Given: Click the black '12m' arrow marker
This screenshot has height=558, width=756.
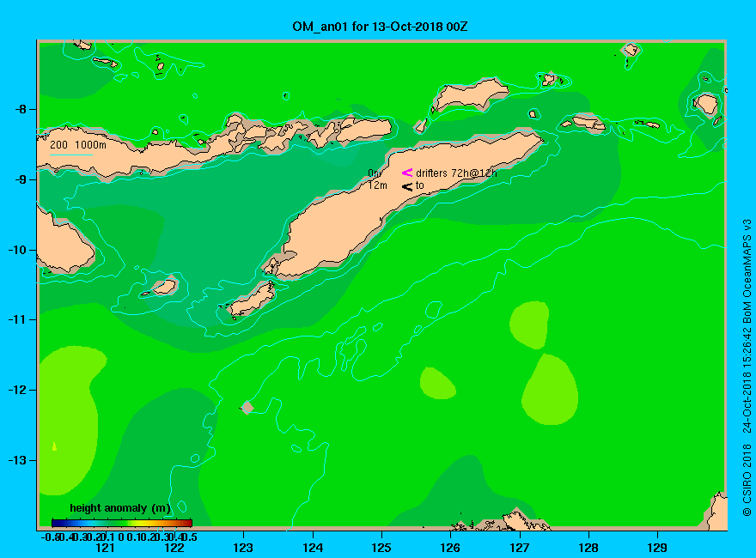Looking at the screenshot, I should pyautogui.click(x=407, y=186).
